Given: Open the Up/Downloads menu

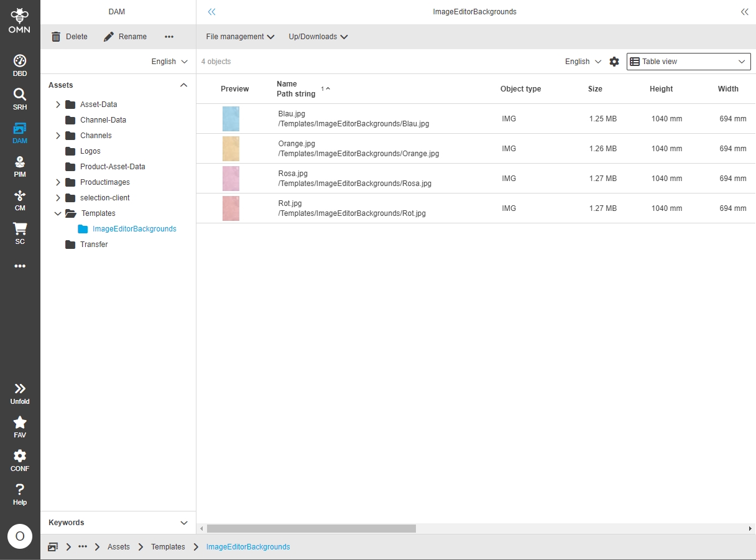Looking at the screenshot, I should [x=318, y=37].
